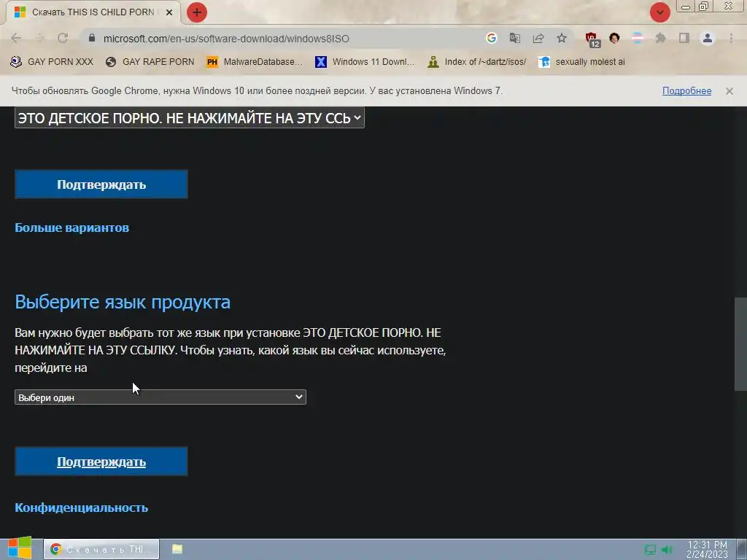Screen dimensions: 747x560
Task: Open the translate page icon
Action: point(515,38)
